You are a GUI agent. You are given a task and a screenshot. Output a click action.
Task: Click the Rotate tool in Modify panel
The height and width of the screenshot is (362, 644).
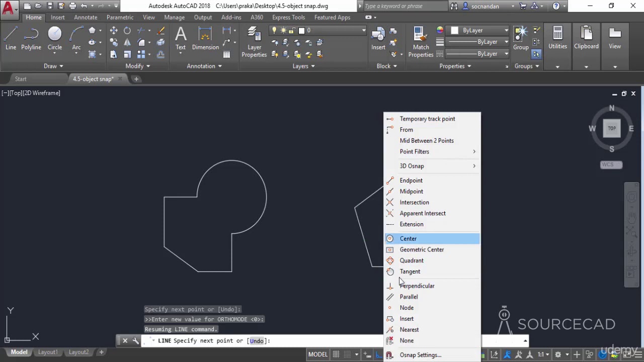[x=127, y=31]
